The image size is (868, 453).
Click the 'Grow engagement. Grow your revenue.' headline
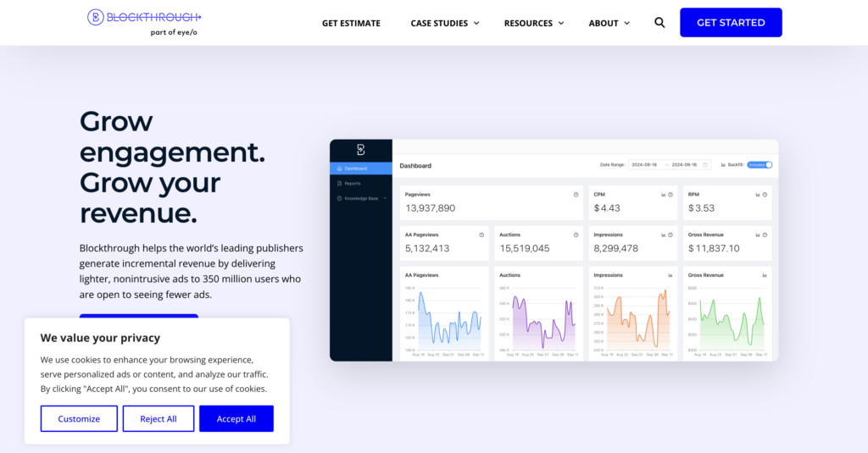[172, 167]
